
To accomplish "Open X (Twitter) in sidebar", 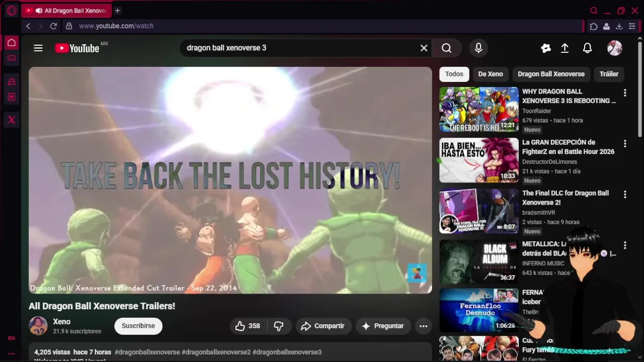I will coord(12,120).
